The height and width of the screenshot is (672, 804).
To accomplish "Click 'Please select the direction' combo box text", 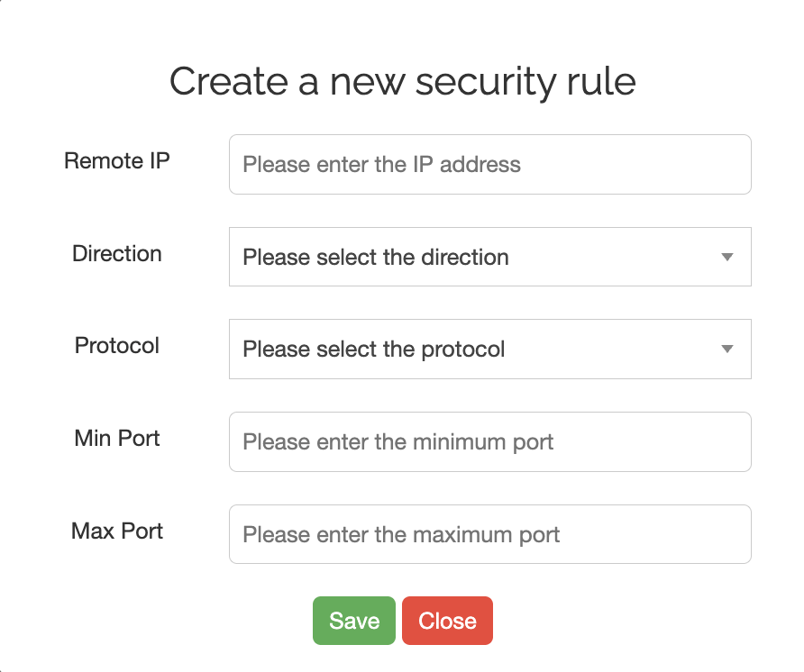I will [x=376, y=258].
